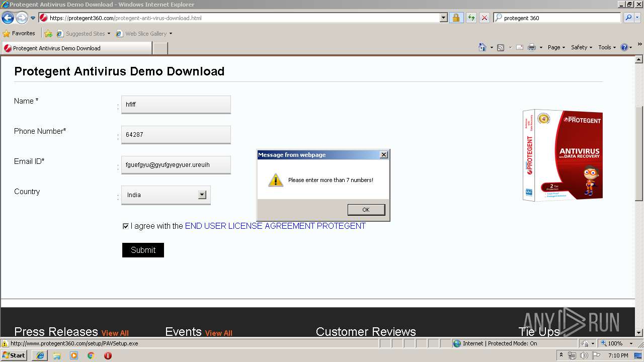Open the Suggested Sites dropdown
This screenshot has width=644, height=362.
pos(109,34)
